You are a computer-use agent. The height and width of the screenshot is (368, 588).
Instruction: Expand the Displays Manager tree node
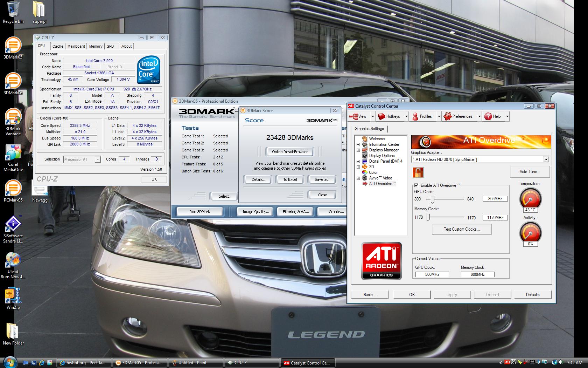pyautogui.click(x=358, y=150)
